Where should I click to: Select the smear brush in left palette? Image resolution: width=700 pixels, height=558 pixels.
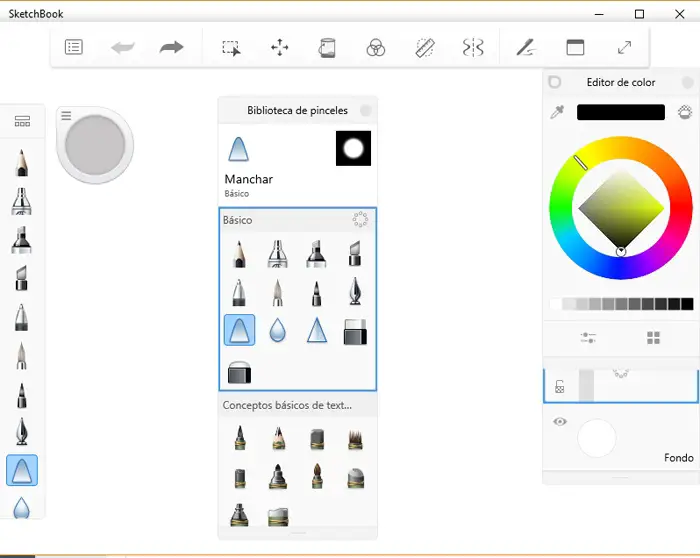coord(22,471)
